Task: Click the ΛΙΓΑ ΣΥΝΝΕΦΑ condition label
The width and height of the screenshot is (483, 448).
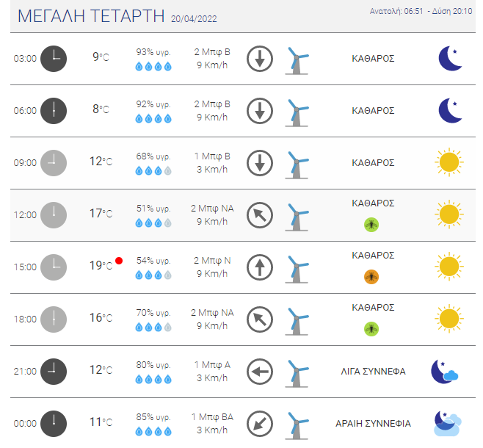Action: 373,372
